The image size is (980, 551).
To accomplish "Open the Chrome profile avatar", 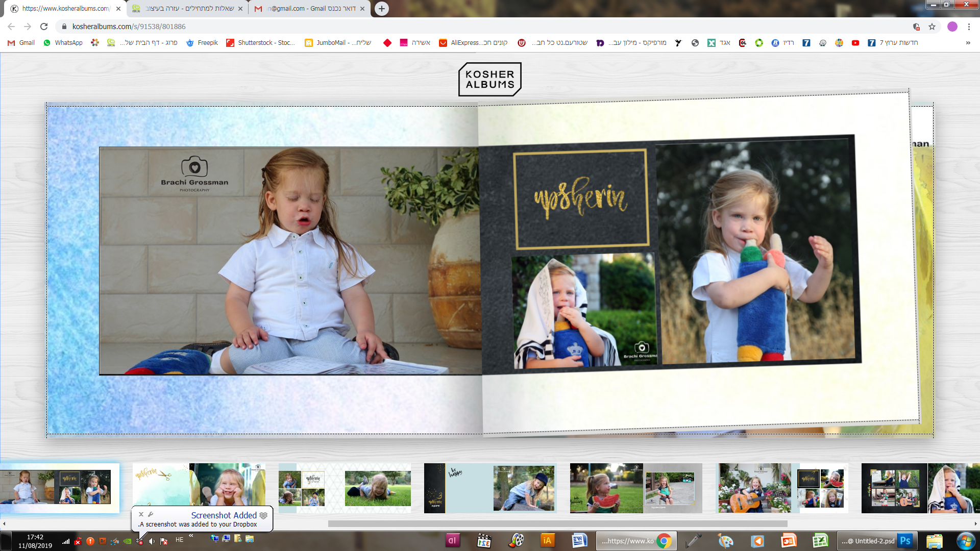I will (x=952, y=27).
